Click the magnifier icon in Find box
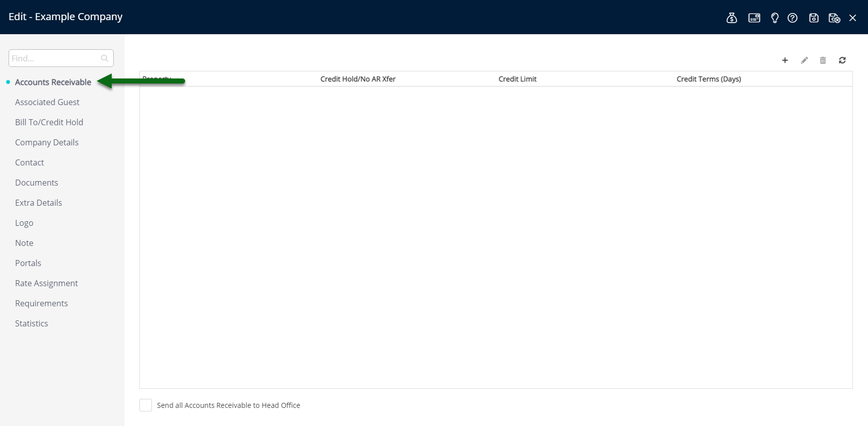 click(105, 58)
